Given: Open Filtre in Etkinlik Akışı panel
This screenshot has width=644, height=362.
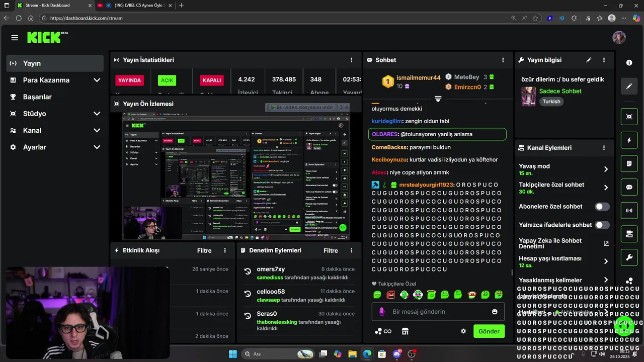Looking at the screenshot, I should (204, 250).
